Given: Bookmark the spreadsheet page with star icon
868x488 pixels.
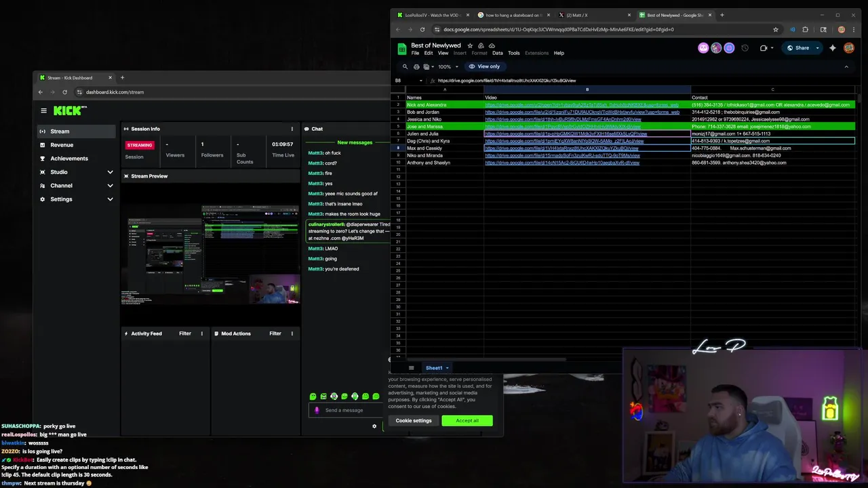Looking at the screenshot, I should 776,30.
